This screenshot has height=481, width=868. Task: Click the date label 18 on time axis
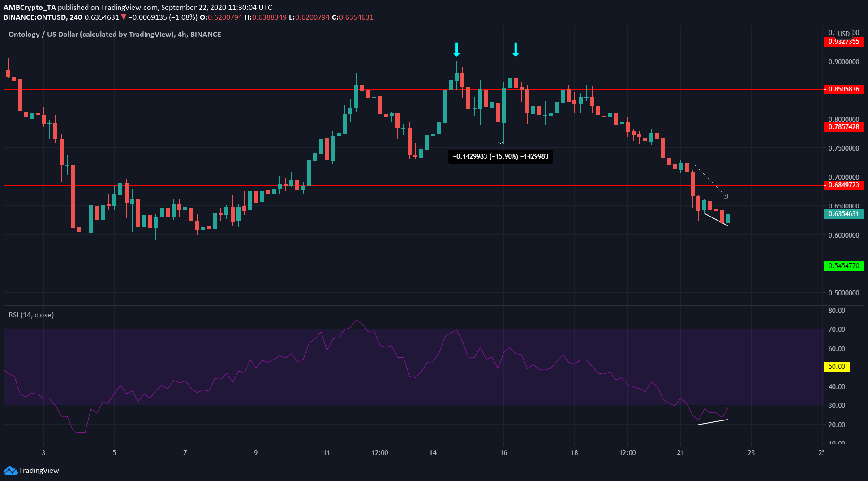coord(574,453)
